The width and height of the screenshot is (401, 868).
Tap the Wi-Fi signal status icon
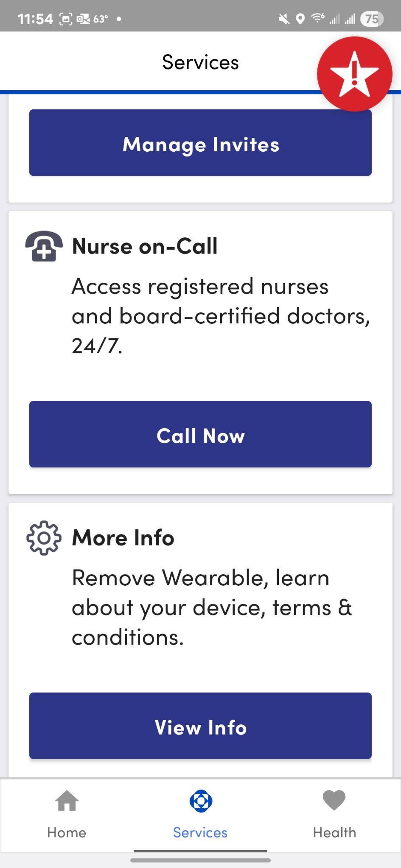(x=317, y=18)
